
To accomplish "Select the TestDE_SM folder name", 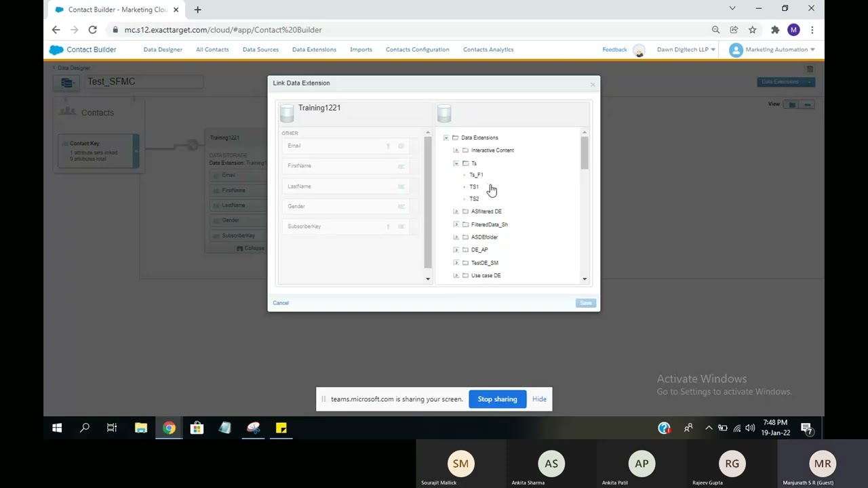I will (x=484, y=263).
